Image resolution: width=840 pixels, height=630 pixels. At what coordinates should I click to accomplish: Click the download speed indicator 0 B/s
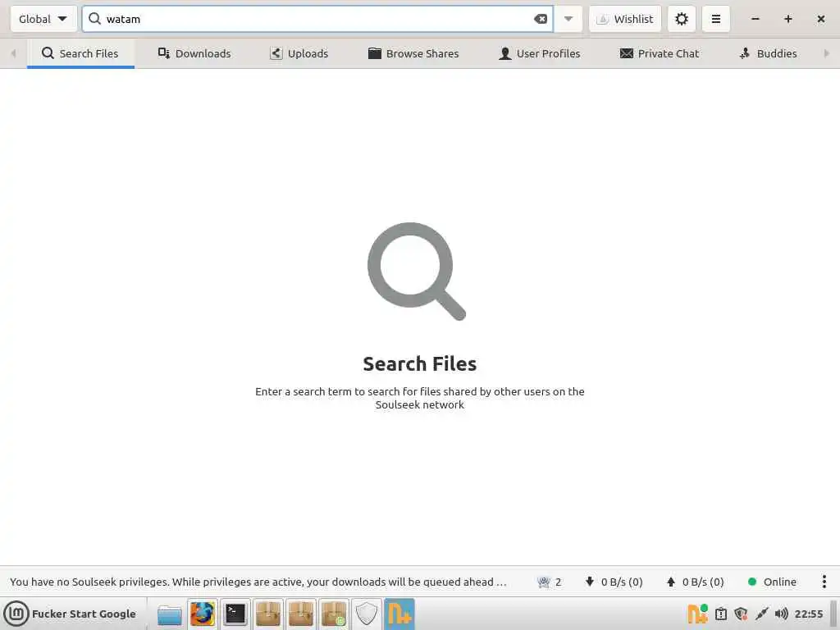pyautogui.click(x=614, y=582)
